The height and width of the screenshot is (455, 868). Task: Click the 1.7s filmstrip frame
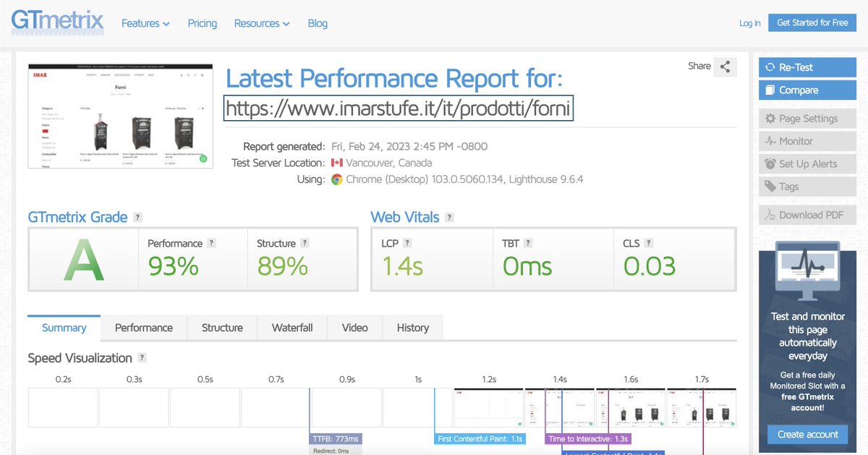[x=702, y=407]
